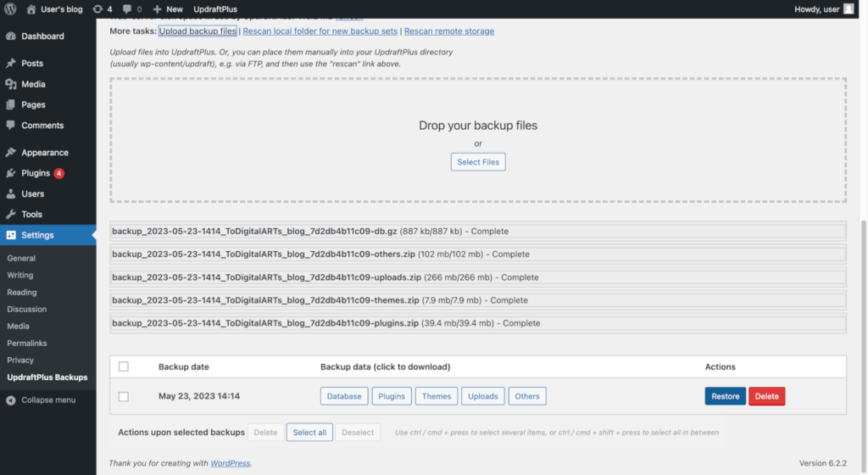Click the Settings sliders icon
This screenshot has height=475, width=868.
coord(10,235)
